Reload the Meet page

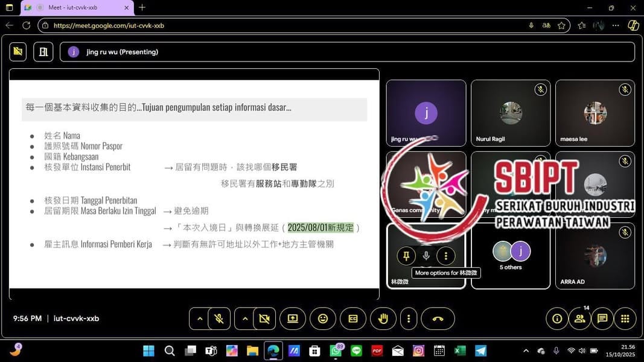click(x=27, y=25)
